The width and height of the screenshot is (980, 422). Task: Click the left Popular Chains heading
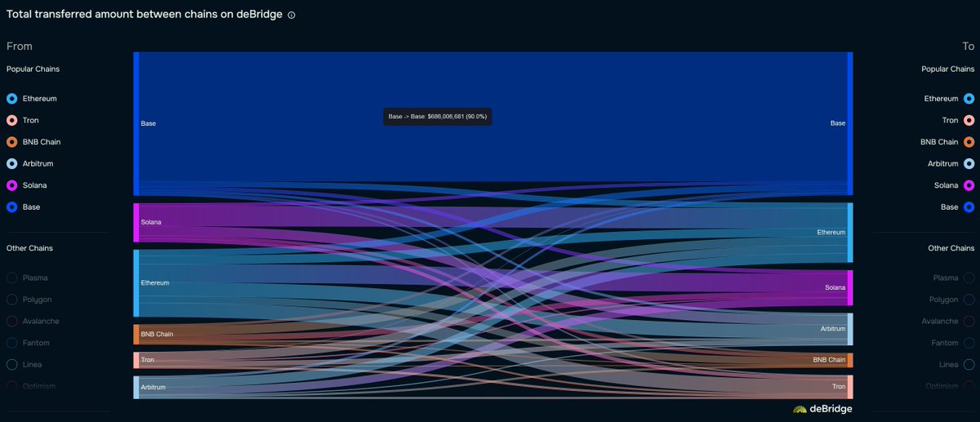pos(33,69)
